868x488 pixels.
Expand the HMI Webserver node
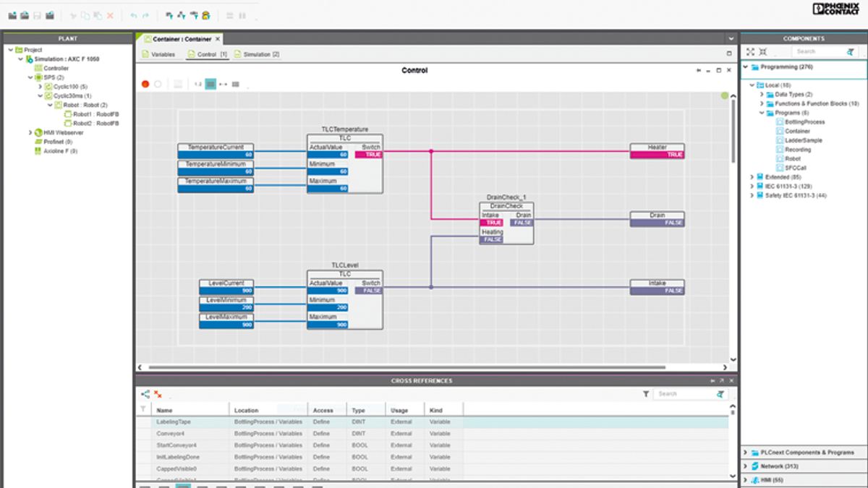[30, 132]
